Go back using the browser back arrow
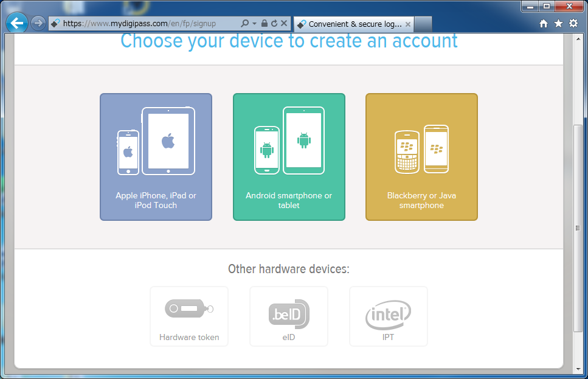Screen dimensions: 588x379 point(17,23)
